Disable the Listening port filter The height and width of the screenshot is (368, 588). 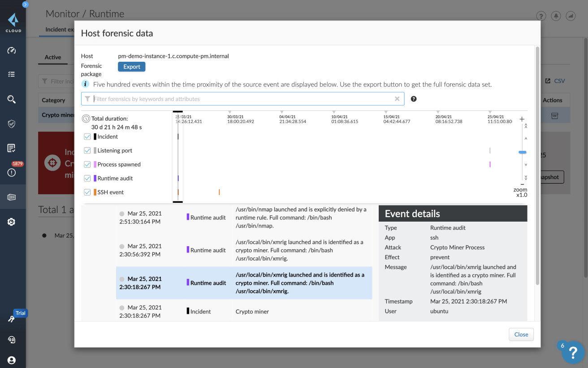coord(87,150)
